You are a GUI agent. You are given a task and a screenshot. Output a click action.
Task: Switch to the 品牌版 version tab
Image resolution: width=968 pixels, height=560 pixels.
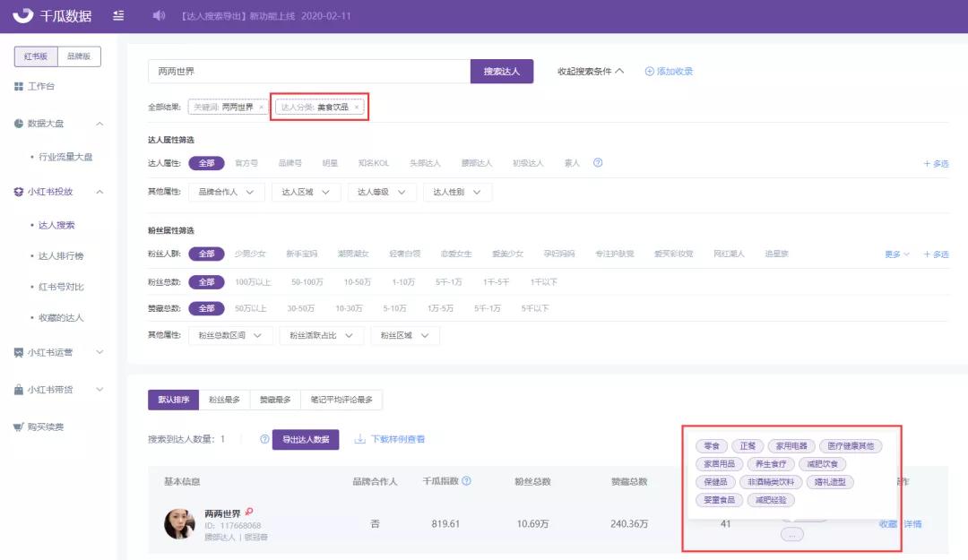click(x=78, y=56)
